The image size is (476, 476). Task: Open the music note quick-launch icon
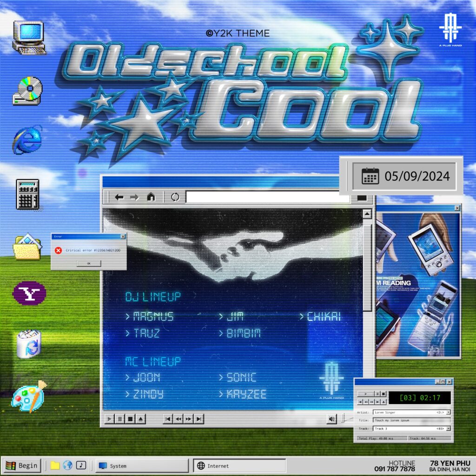pos(81,465)
